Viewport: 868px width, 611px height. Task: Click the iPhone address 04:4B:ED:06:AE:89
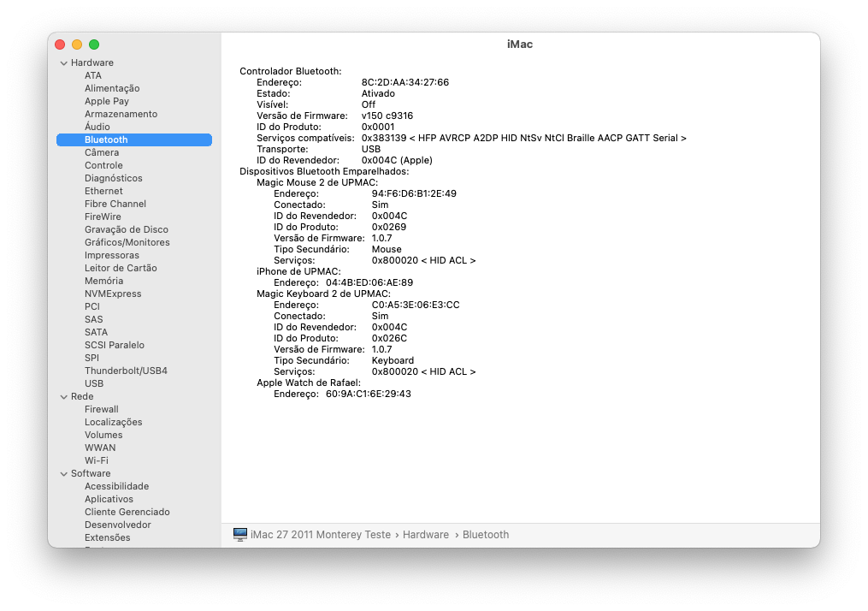369,282
